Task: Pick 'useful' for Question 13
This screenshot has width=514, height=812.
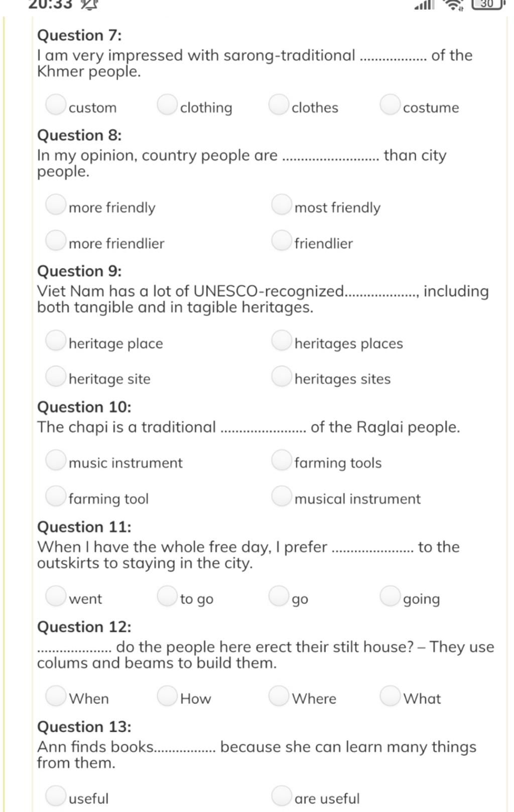Action: tap(56, 795)
